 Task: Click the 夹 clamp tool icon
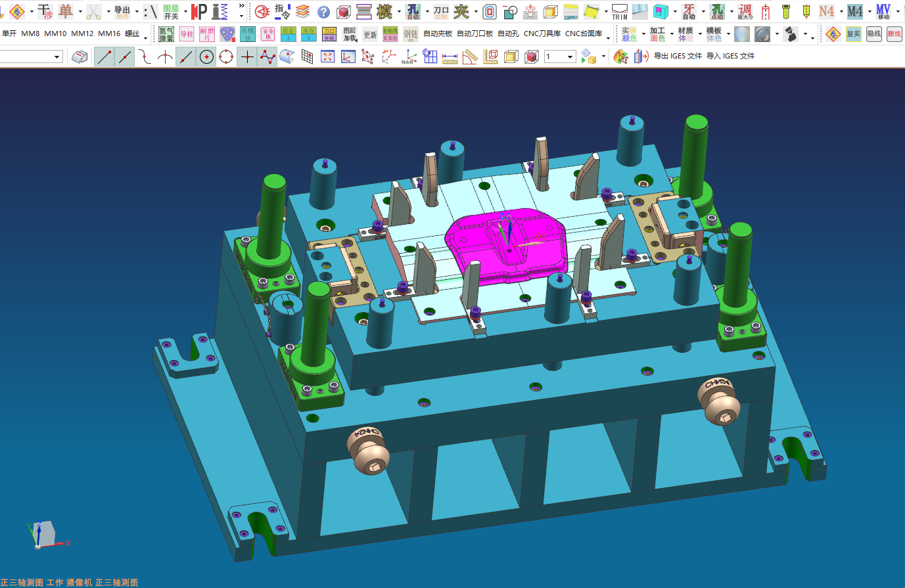tap(462, 11)
